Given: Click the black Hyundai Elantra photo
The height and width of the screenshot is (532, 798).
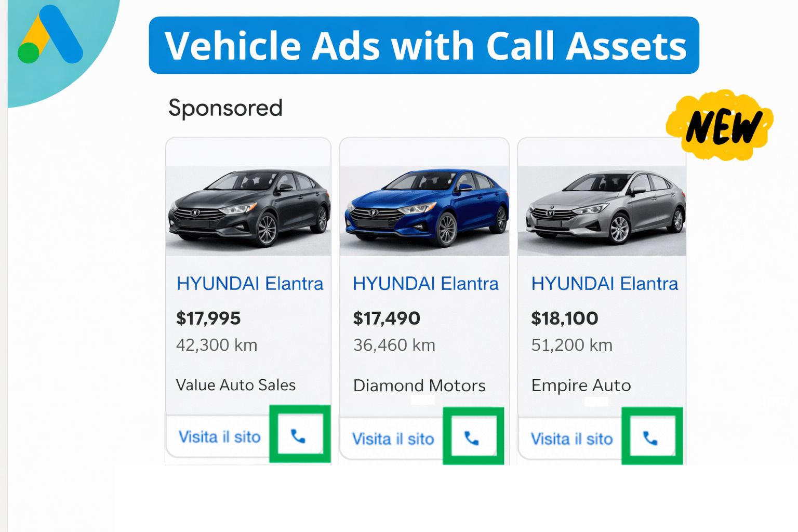Looking at the screenshot, I should tap(248, 208).
